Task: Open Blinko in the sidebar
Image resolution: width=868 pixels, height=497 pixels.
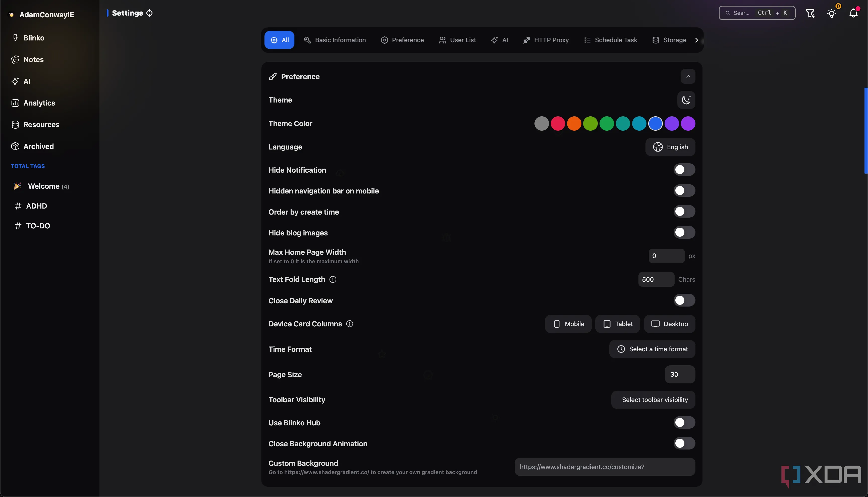Action: click(x=28, y=38)
